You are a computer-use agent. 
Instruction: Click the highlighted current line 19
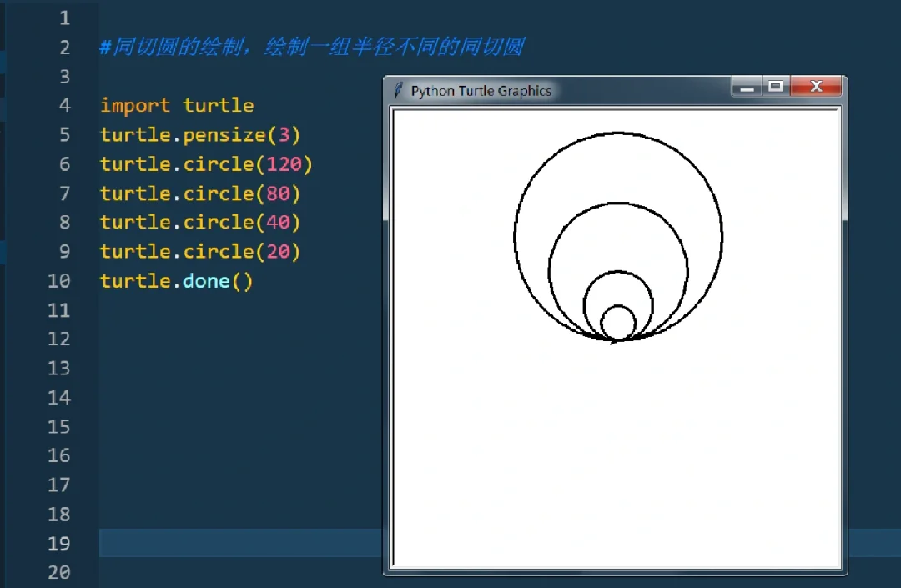[x=240, y=543]
